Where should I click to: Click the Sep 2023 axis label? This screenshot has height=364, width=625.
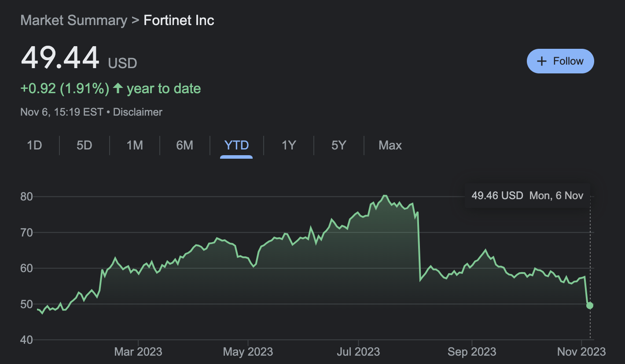(472, 352)
